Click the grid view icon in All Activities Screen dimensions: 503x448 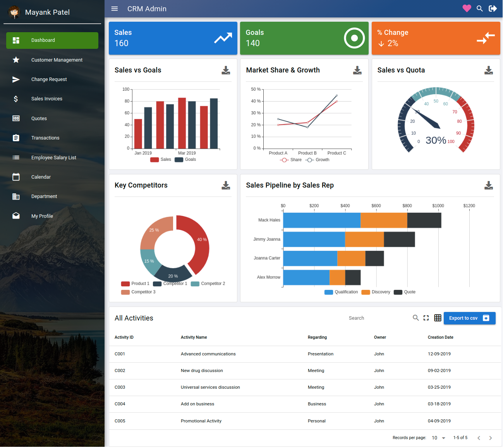pos(438,318)
